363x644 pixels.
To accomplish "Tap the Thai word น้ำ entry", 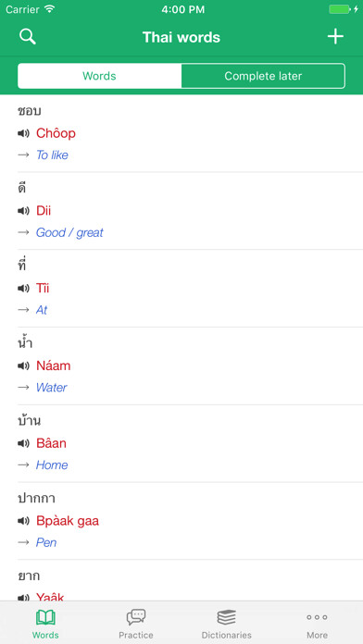I will click(x=25, y=343).
